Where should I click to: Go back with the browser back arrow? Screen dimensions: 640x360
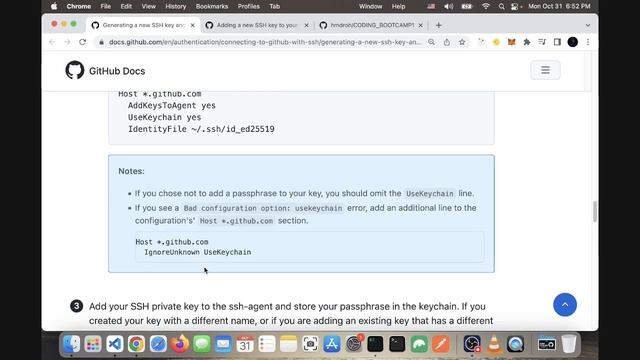tap(52, 42)
